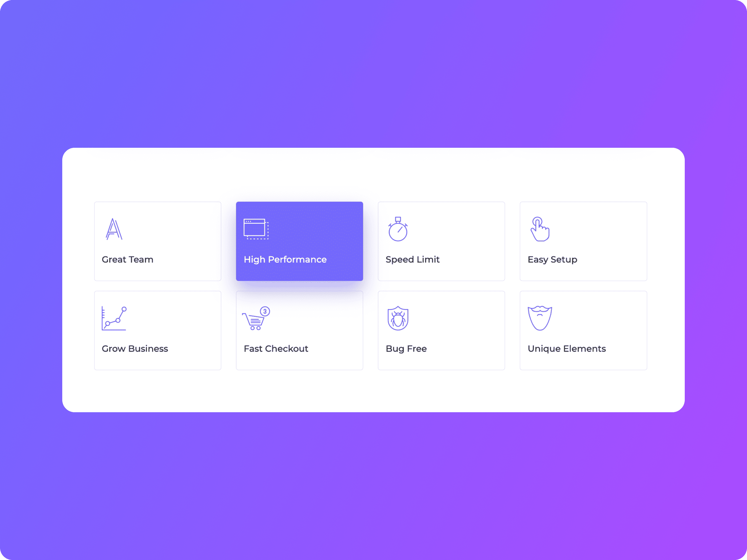Image resolution: width=747 pixels, height=560 pixels.
Task: Click the Great Team label
Action: click(x=127, y=259)
